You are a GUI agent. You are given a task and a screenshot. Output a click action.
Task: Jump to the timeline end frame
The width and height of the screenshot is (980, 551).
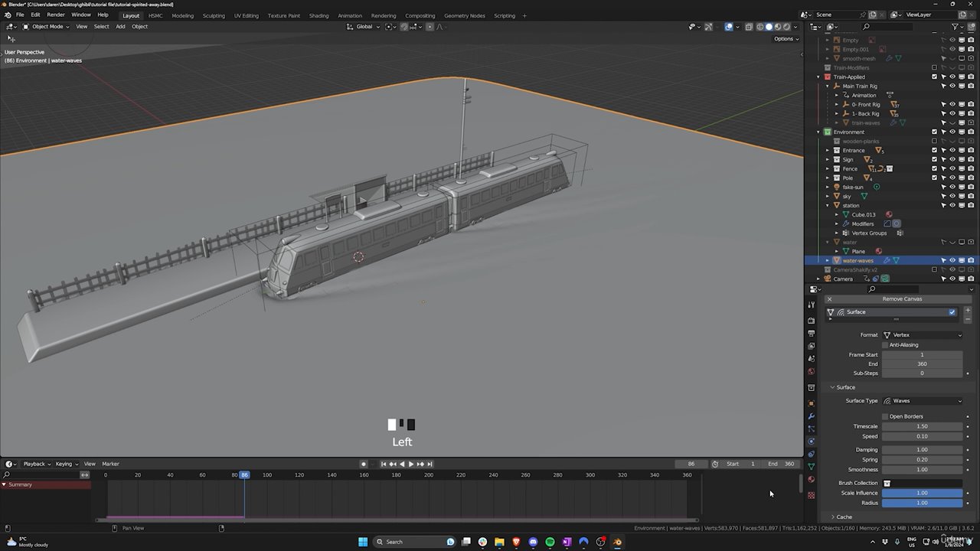pos(430,464)
